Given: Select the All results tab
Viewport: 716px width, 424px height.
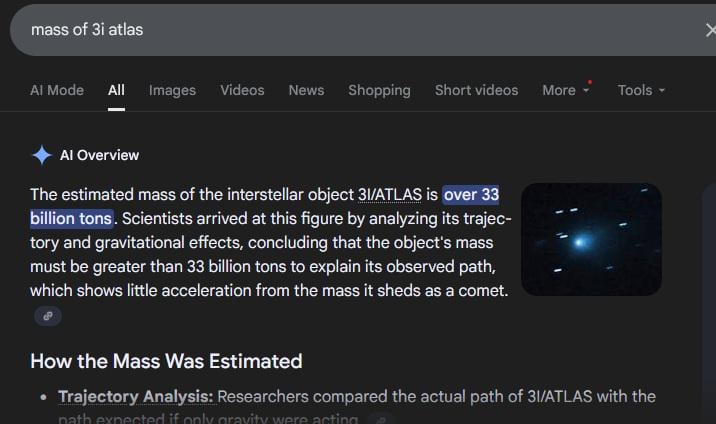Looking at the screenshot, I should point(116,90).
